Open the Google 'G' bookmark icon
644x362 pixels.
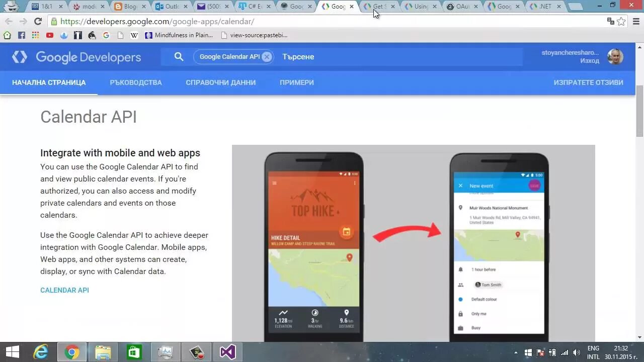pyautogui.click(x=106, y=35)
